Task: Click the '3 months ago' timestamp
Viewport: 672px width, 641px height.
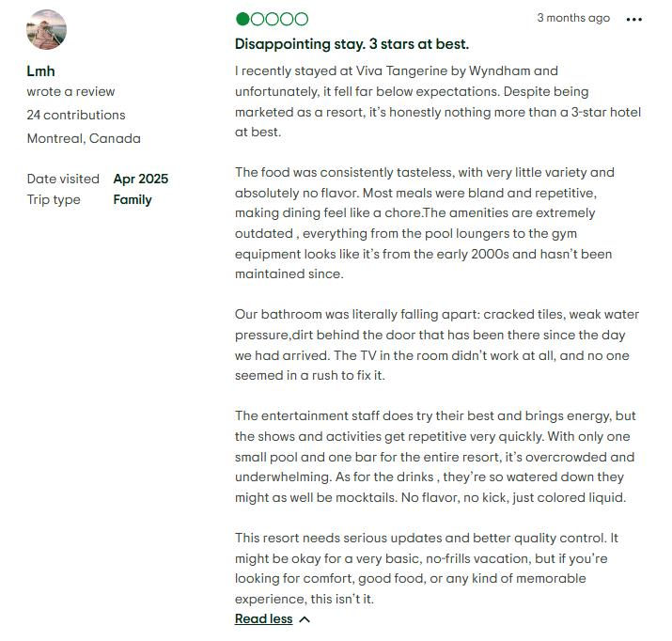Action: pyautogui.click(x=573, y=18)
